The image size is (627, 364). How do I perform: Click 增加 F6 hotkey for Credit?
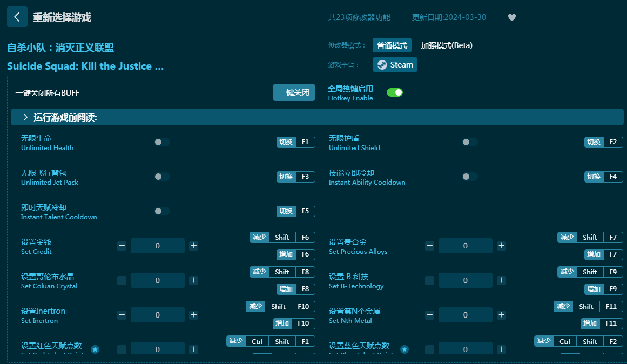point(295,254)
